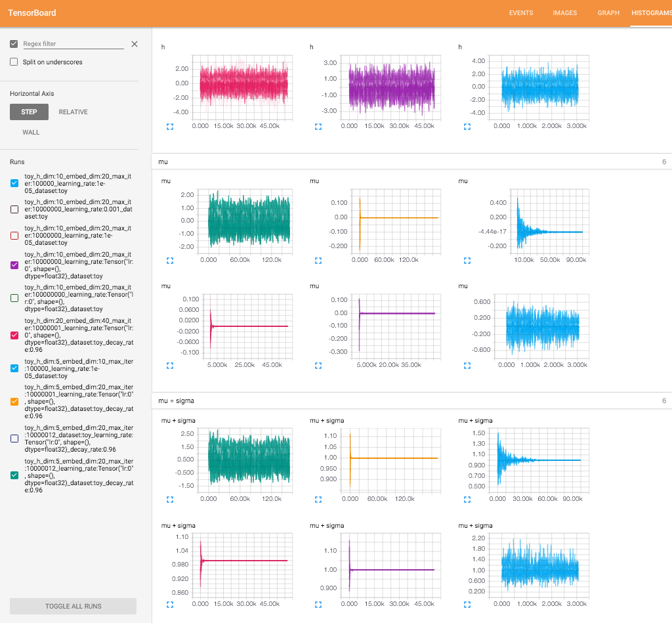Open the EVENTS tab

521,13
